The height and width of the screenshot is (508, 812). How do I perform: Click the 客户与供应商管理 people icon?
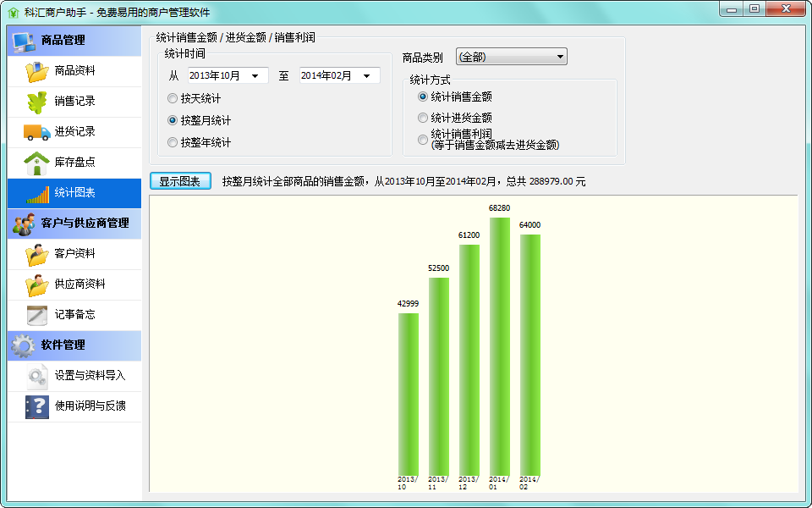click(24, 224)
